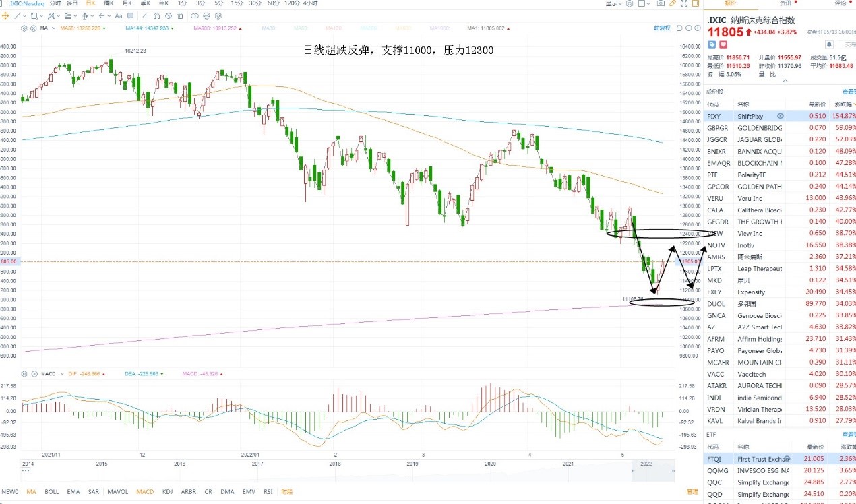The width and height of the screenshot is (856, 504).
Task: Click the camera screenshot icon
Action: coord(661,3)
